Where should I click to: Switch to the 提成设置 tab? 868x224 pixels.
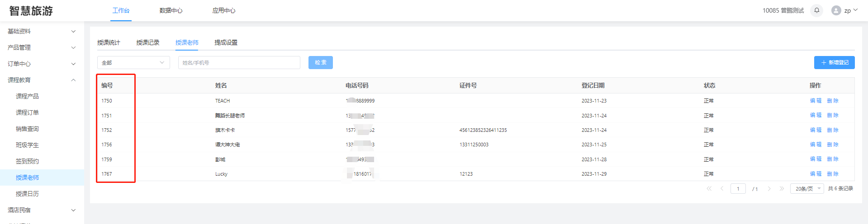tap(226, 42)
